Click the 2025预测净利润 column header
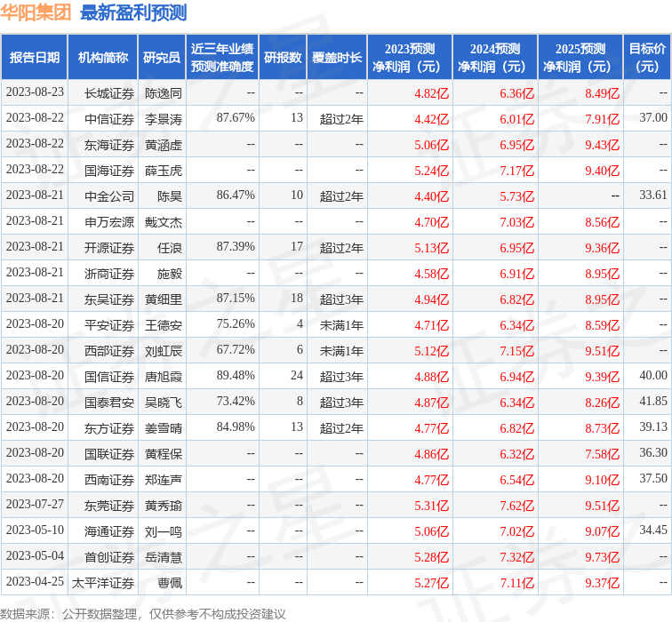This screenshot has height=622, width=672. (x=580, y=58)
